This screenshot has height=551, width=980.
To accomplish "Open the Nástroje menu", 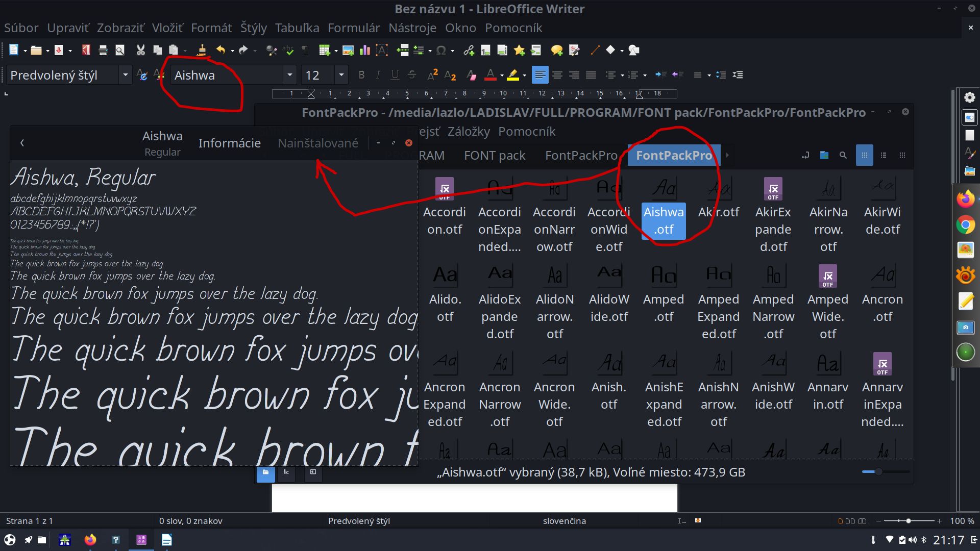I will coord(412,28).
